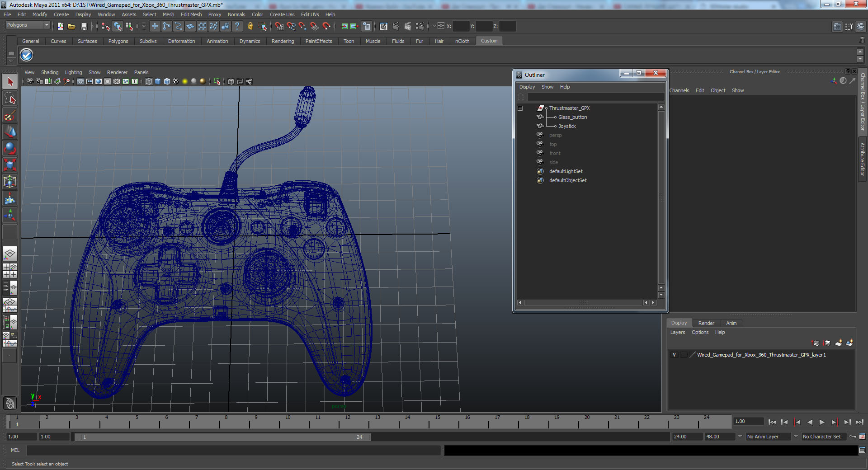The width and height of the screenshot is (868, 470).
Task: Select the Soft Modification tool
Action: (10, 198)
